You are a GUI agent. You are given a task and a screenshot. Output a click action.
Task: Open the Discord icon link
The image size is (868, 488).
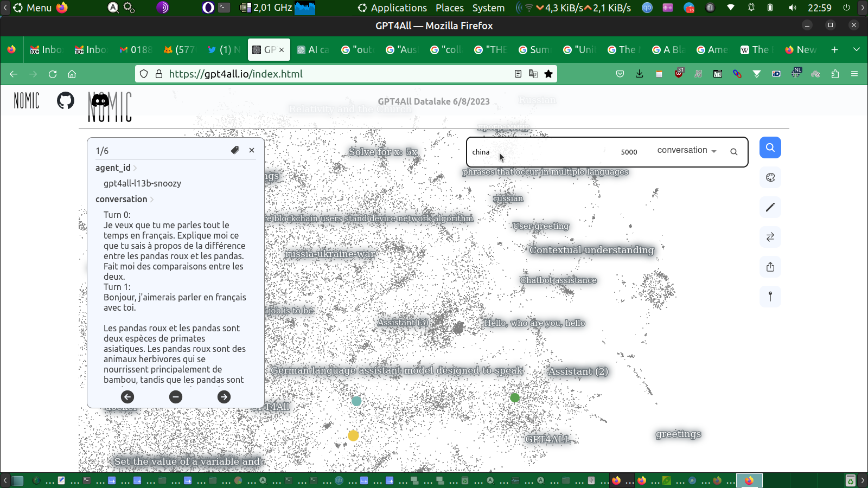click(100, 100)
